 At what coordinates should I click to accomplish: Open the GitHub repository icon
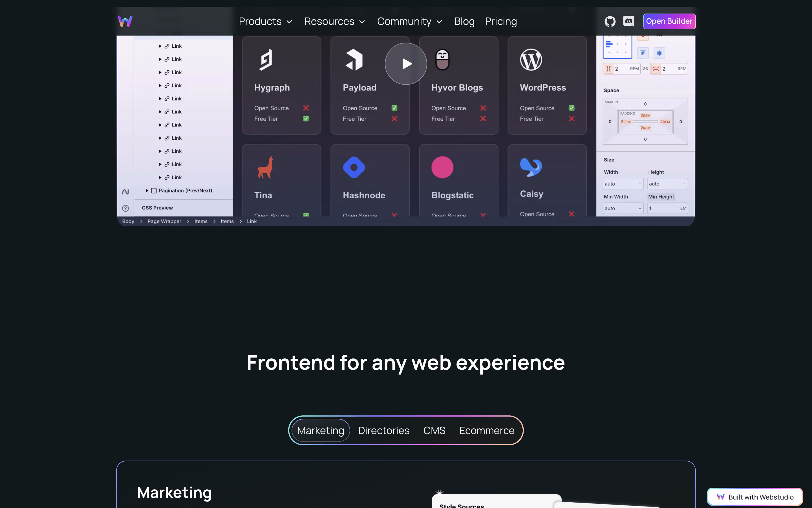(610, 21)
